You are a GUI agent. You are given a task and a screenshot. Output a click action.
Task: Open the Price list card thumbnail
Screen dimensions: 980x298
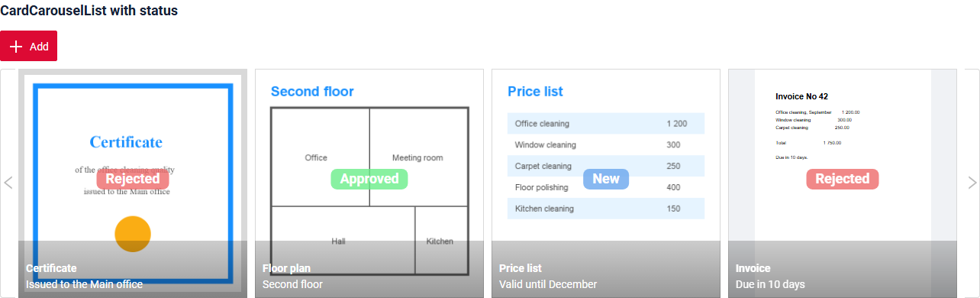tap(606, 183)
